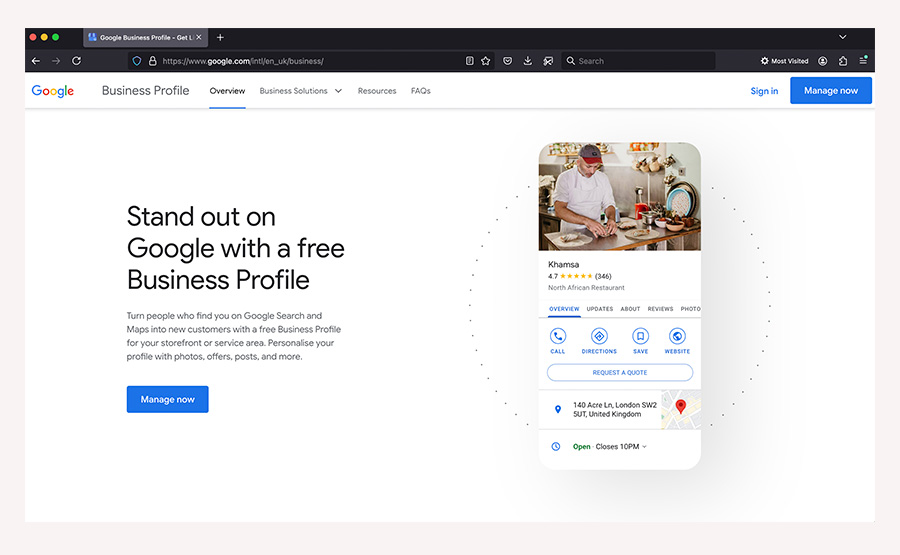Click the header Manage now button
This screenshot has width=900, height=555.
tap(831, 91)
